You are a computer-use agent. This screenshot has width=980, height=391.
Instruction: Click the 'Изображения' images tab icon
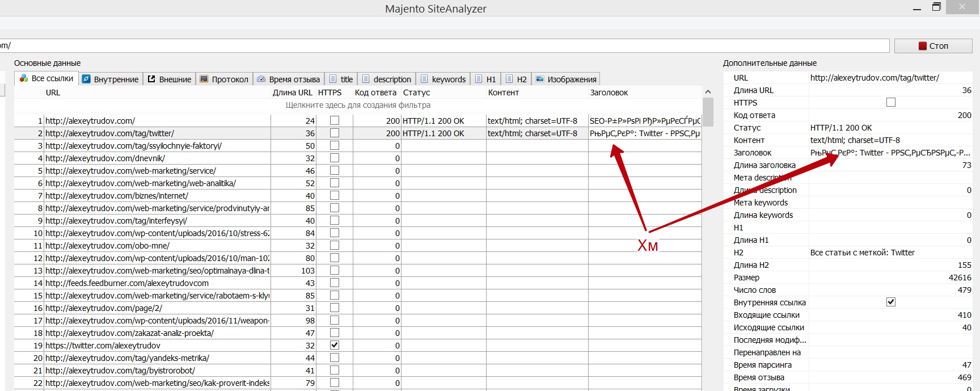tap(540, 79)
